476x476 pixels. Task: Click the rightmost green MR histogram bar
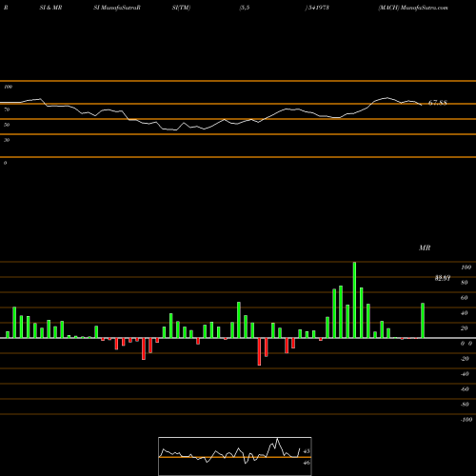423,321
